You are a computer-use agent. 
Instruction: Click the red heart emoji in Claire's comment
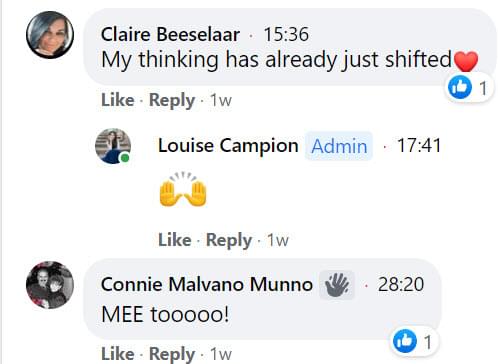(466, 61)
